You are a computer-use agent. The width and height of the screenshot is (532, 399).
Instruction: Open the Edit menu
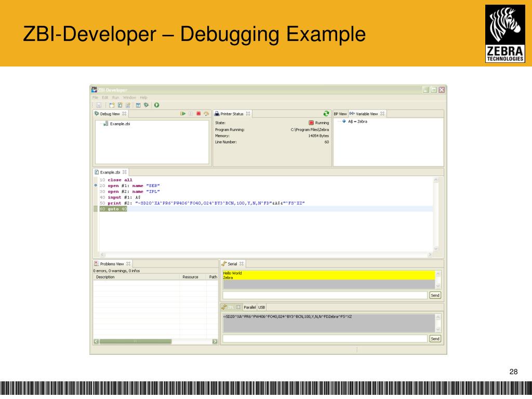click(x=105, y=97)
